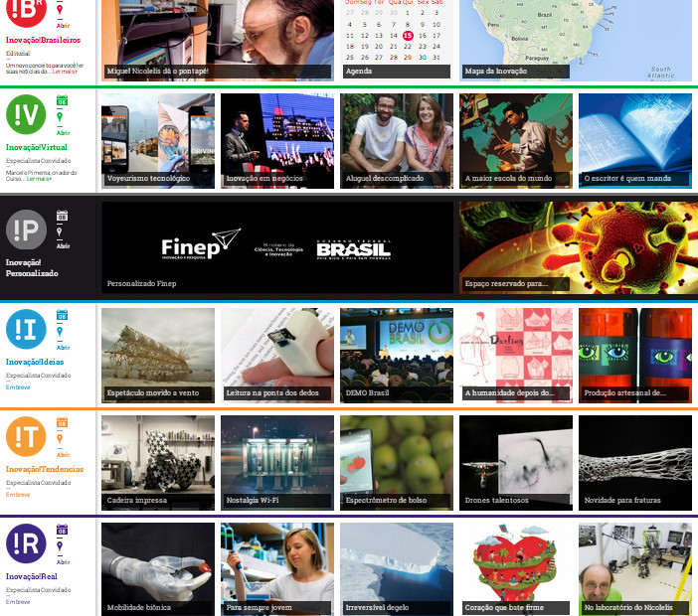
Task: Click Em breve under Inovação!Ideias
Action: (x=18, y=387)
